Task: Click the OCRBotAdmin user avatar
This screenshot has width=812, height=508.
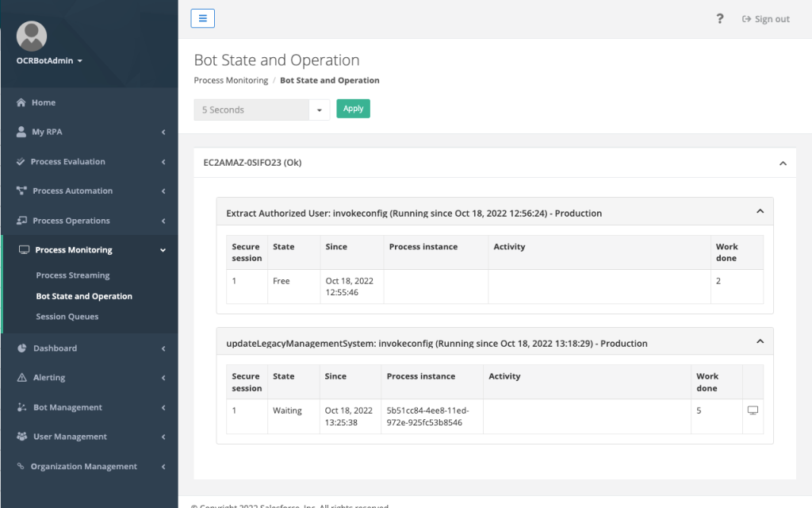Action: [32, 37]
